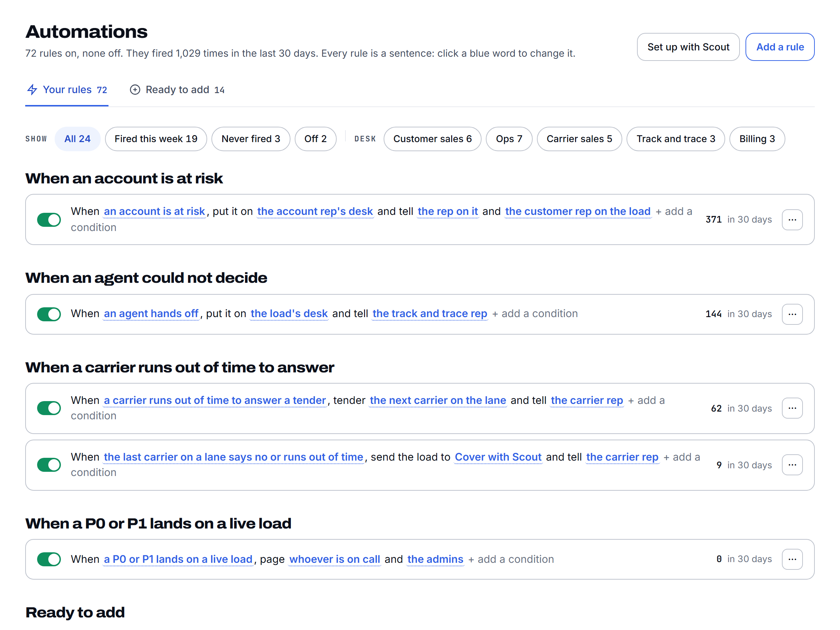The width and height of the screenshot is (840, 630).
Task: Open the more menu for agent hands off rule
Action: click(792, 314)
